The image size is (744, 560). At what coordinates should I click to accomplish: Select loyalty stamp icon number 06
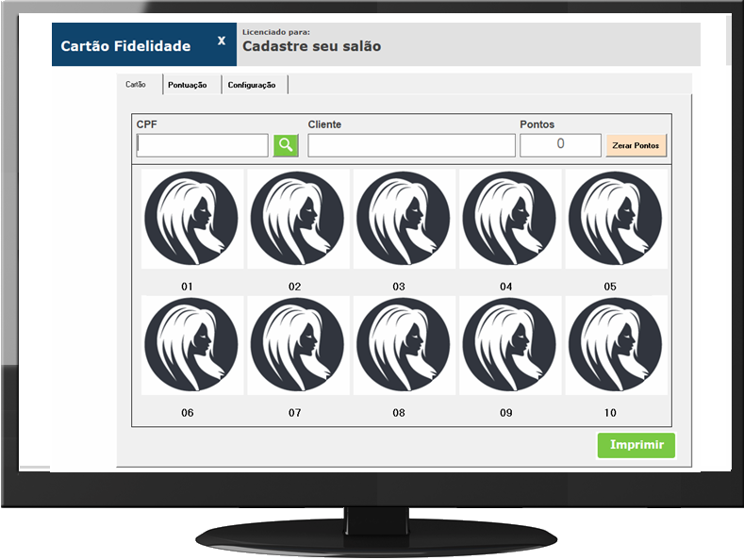[191, 346]
